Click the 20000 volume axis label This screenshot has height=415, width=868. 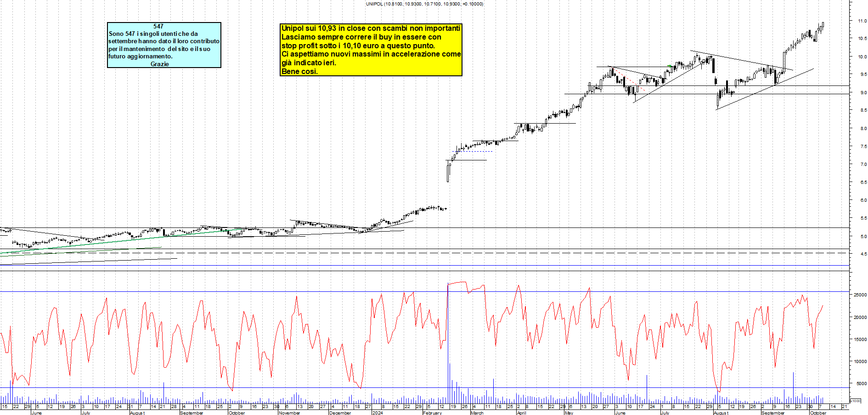[x=860, y=318]
